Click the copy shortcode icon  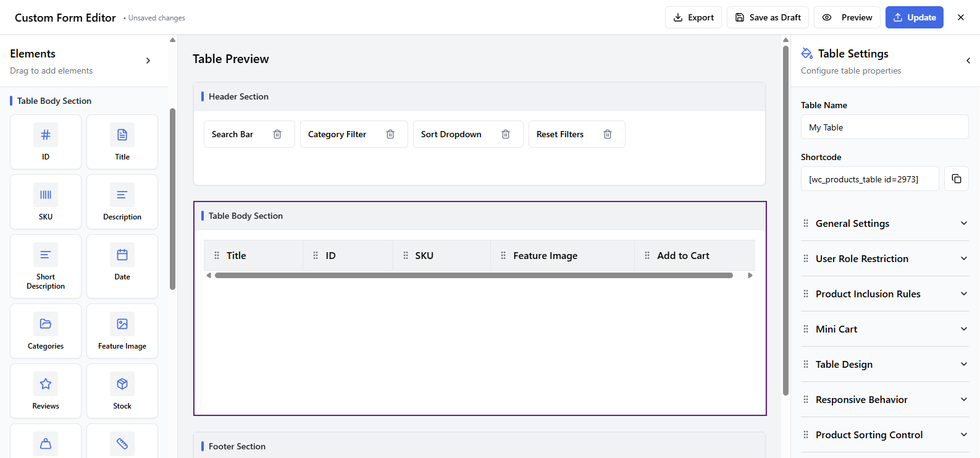(956, 179)
